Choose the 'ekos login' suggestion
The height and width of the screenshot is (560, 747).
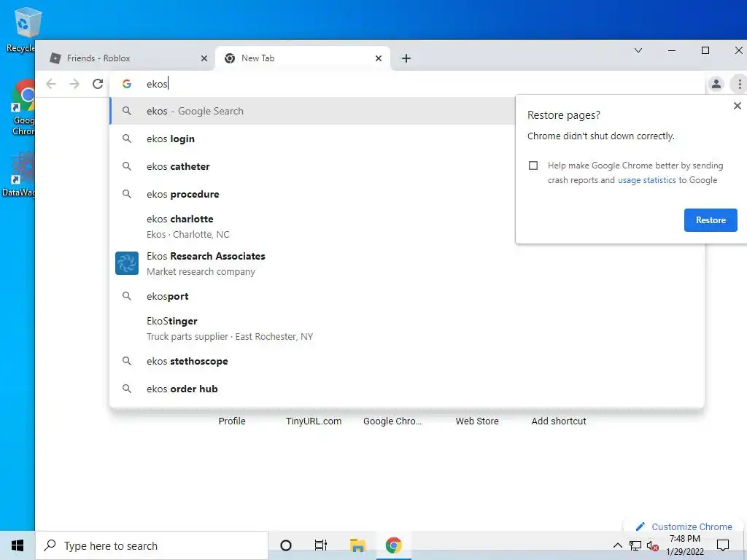point(312,139)
